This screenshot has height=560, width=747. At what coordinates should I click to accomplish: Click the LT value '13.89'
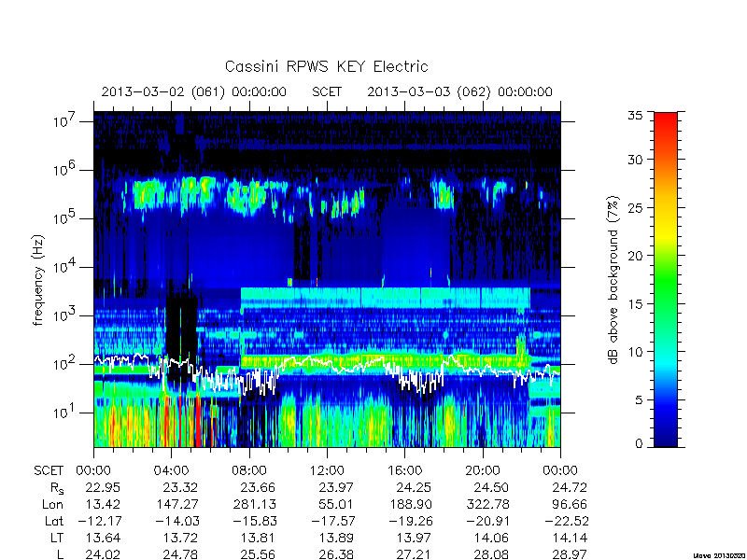point(335,539)
